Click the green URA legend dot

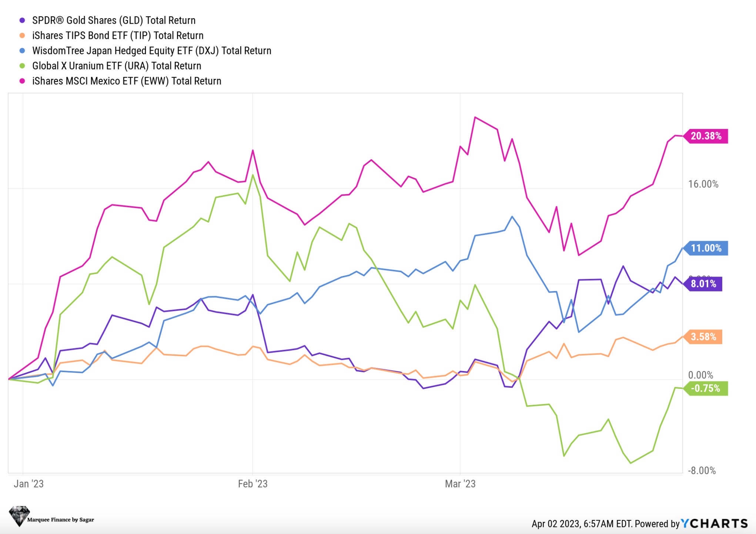coord(22,66)
